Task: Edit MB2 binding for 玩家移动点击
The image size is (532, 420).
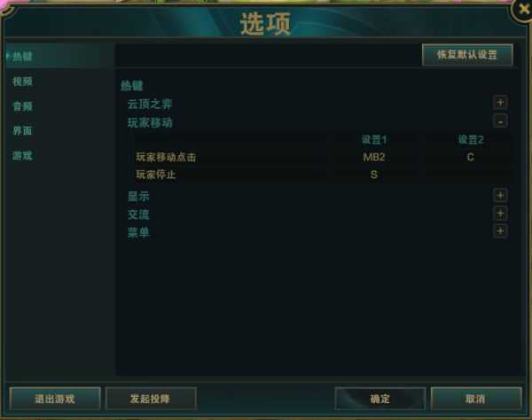Action: coord(374,158)
